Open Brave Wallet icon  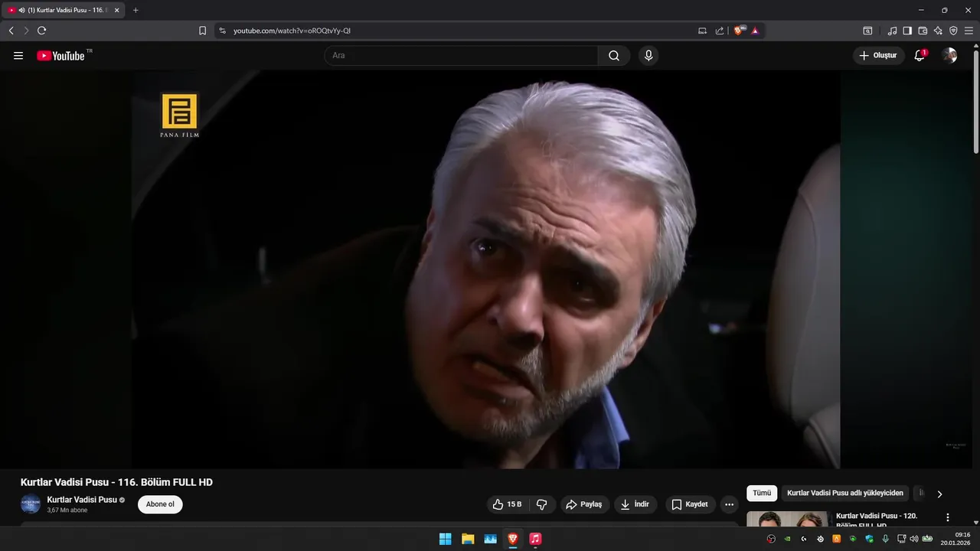(923, 31)
